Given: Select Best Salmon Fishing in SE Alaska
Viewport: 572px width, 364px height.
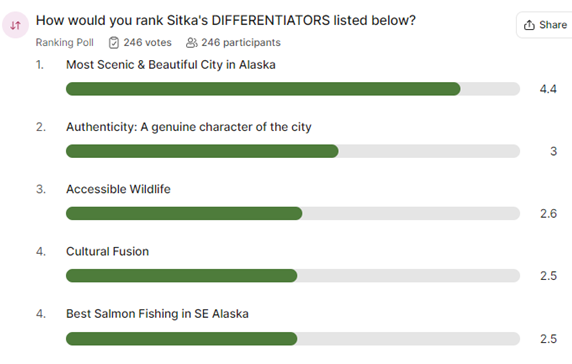Looking at the screenshot, I should pyautogui.click(x=157, y=314).
